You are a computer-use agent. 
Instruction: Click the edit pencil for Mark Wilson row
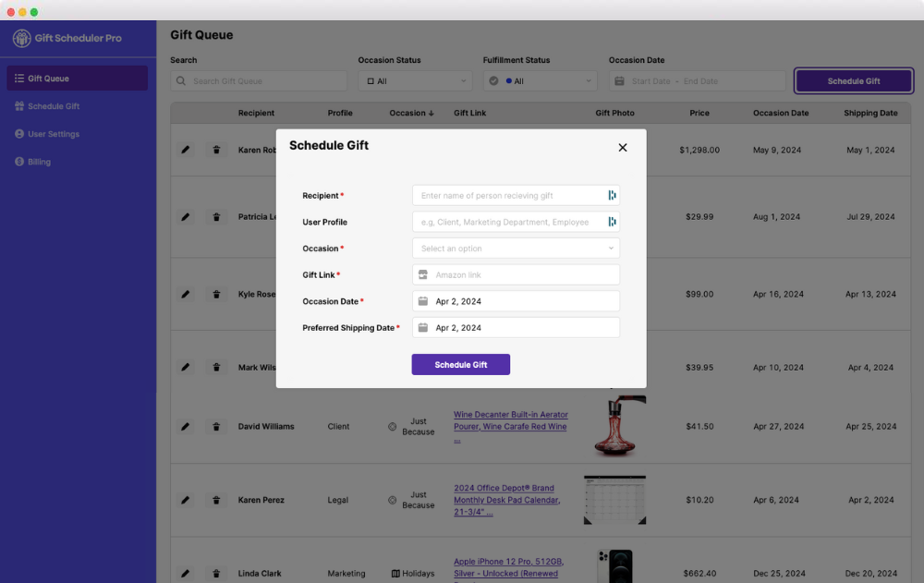[x=186, y=367]
